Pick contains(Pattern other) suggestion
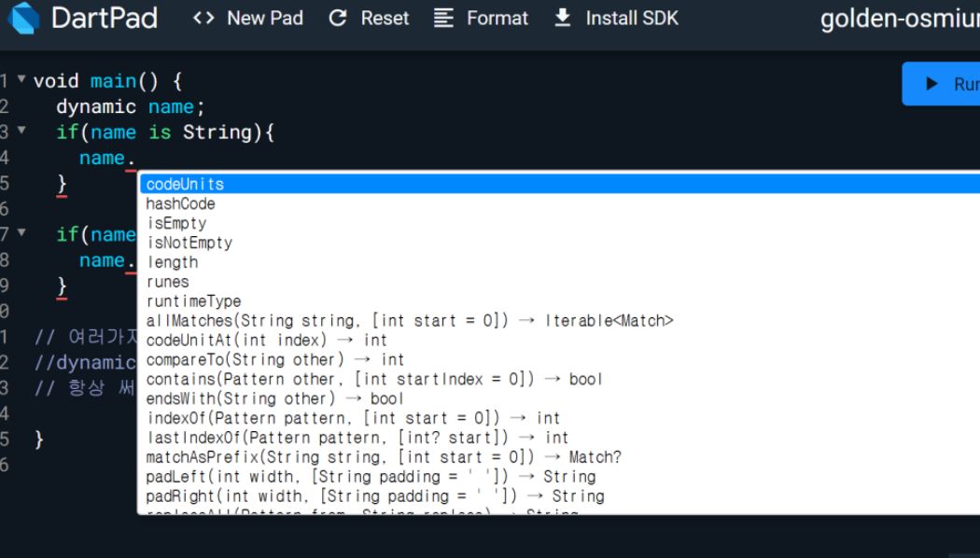Viewport: 980px width, 558px height. coord(560,379)
